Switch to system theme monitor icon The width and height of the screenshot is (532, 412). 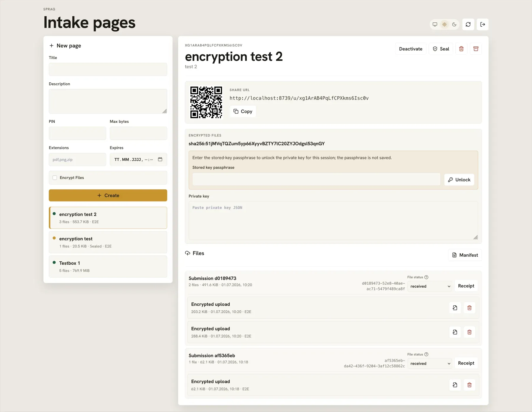click(x=435, y=25)
